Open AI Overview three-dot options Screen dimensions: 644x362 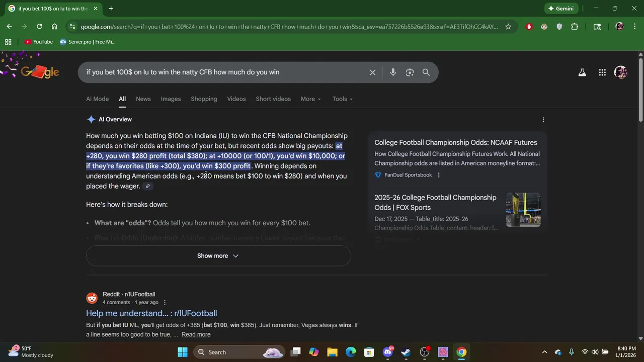coord(543,120)
